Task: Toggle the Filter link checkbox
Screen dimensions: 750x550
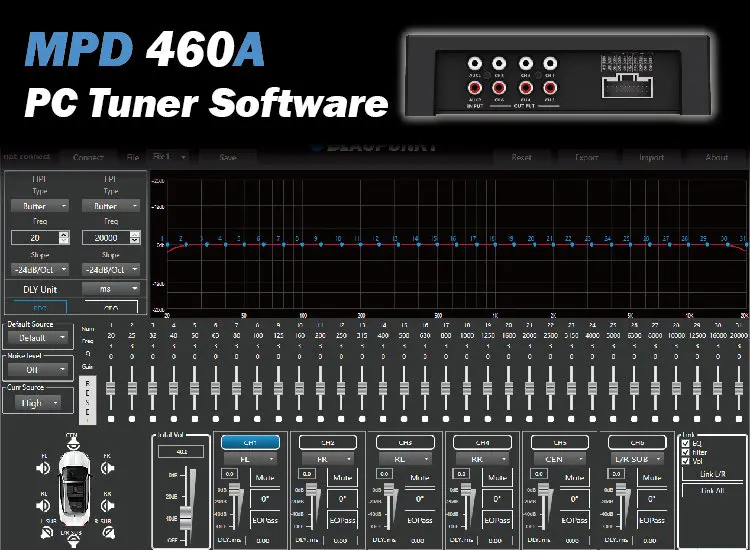Action: click(684, 452)
